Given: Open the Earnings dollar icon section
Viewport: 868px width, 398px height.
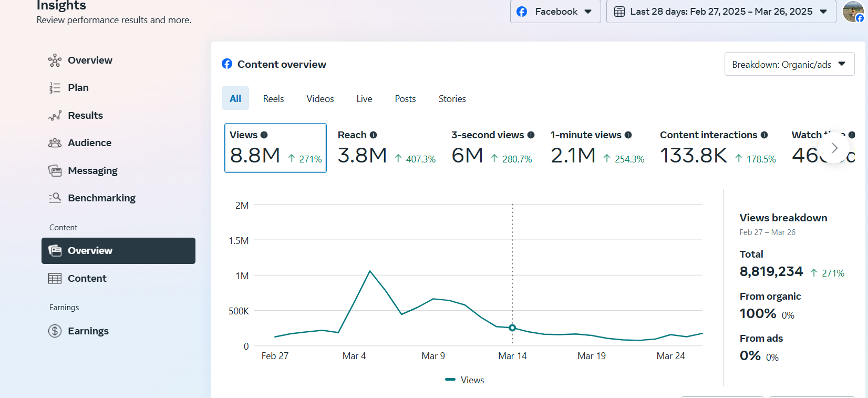Looking at the screenshot, I should tap(55, 331).
